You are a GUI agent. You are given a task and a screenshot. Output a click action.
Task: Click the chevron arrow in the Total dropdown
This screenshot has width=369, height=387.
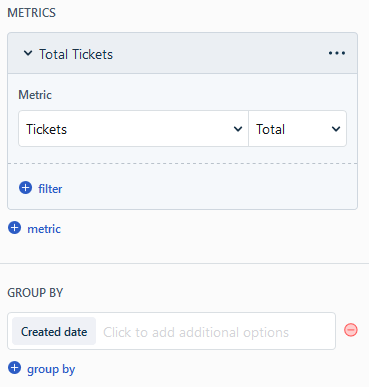tap(336, 129)
